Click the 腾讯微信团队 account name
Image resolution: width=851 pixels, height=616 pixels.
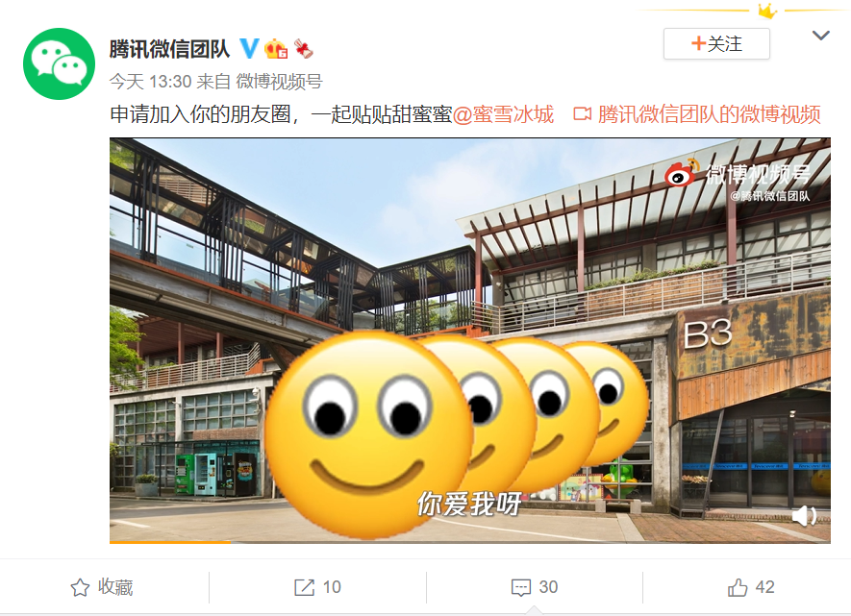170,49
